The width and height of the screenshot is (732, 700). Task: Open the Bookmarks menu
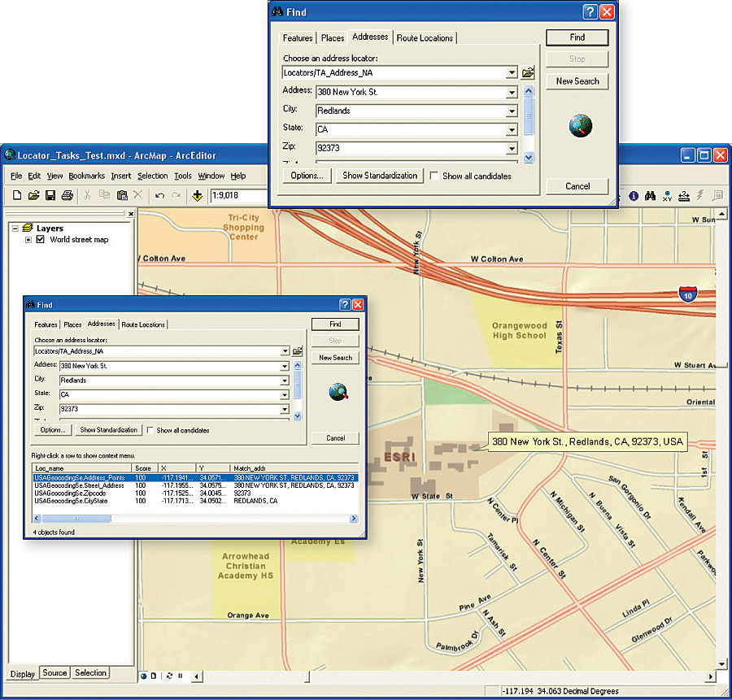pyautogui.click(x=87, y=176)
